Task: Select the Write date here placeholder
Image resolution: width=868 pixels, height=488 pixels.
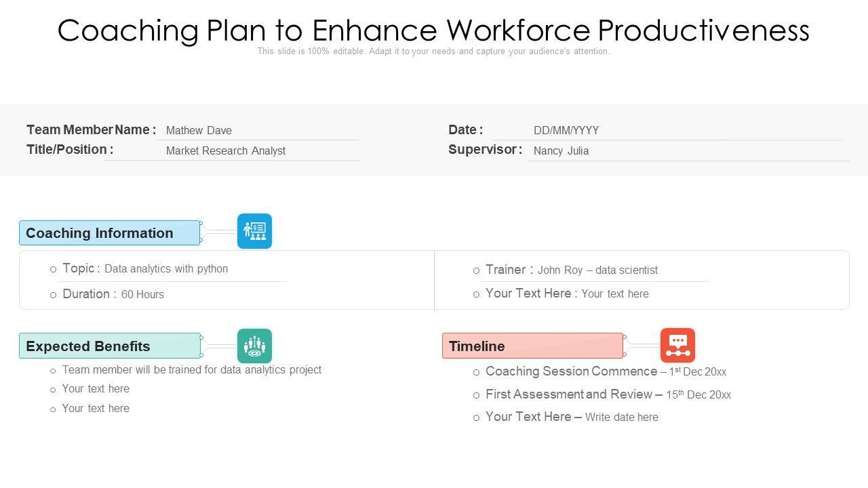Action: click(x=621, y=418)
